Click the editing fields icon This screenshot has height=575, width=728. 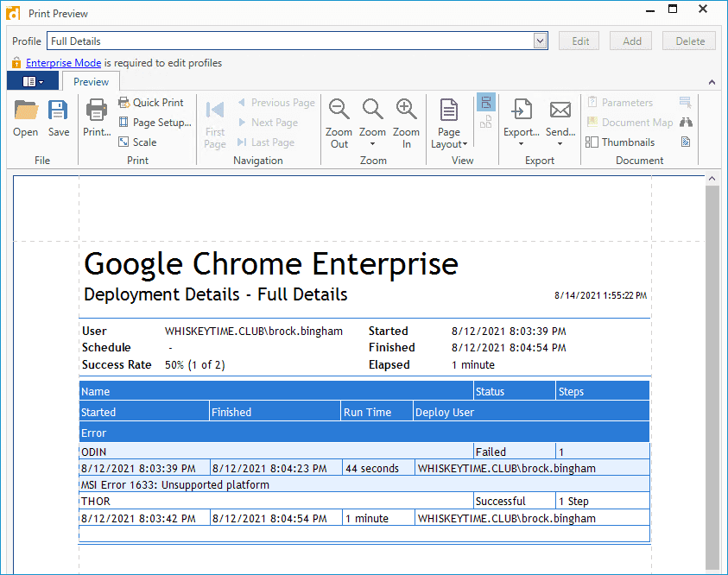pyautogui.click(x=686, y=102)
